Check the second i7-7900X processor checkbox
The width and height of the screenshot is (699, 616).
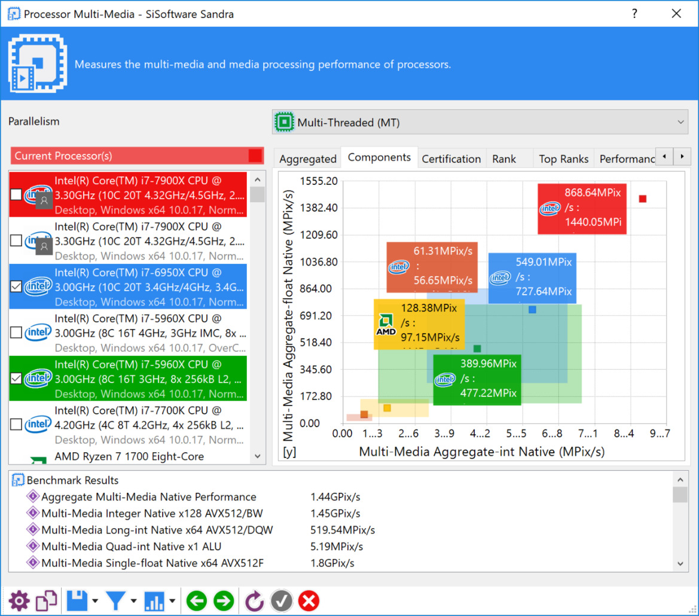(x=16, y=240)
